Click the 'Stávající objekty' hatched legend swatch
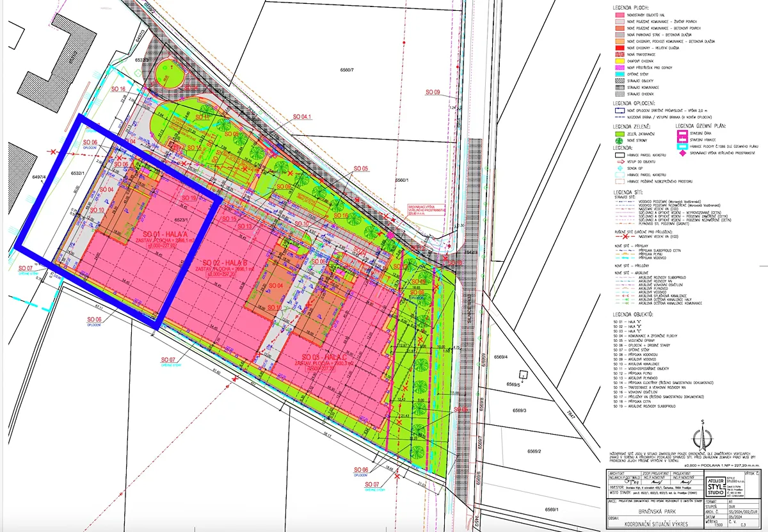The height and width of the screenshot is (532, 768). click(620, 81)
